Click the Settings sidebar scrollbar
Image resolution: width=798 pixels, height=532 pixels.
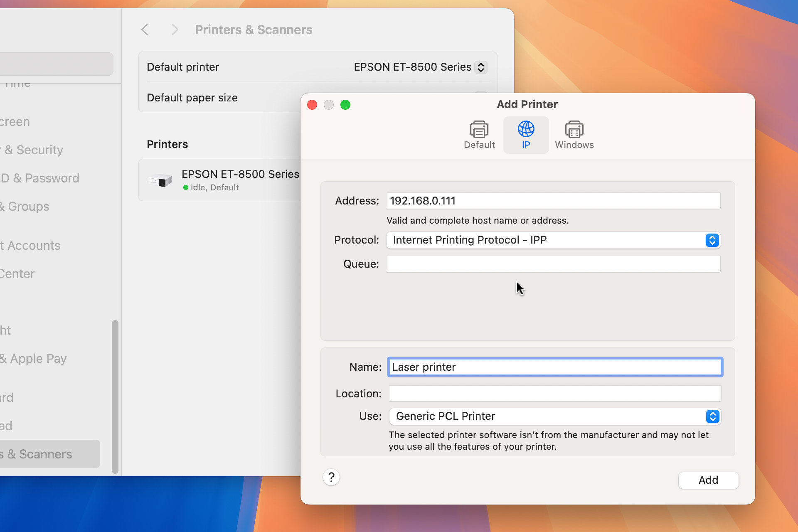point(115,397)
